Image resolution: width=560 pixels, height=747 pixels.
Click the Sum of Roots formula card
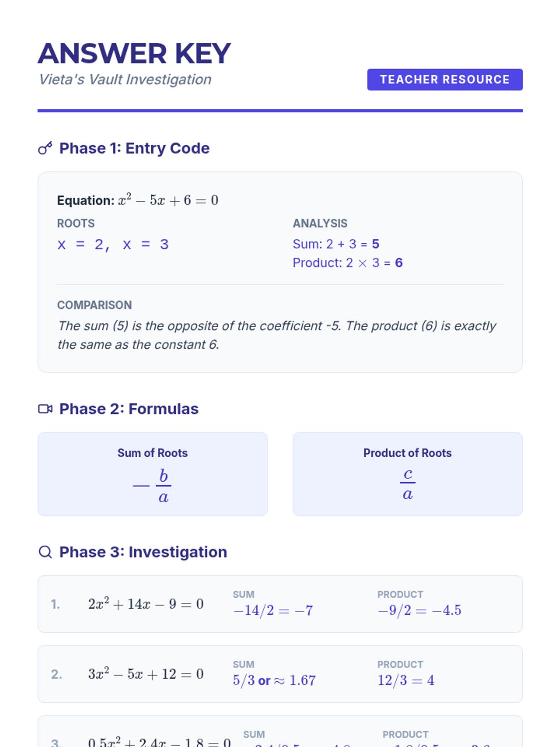click(x=153, y=474)
